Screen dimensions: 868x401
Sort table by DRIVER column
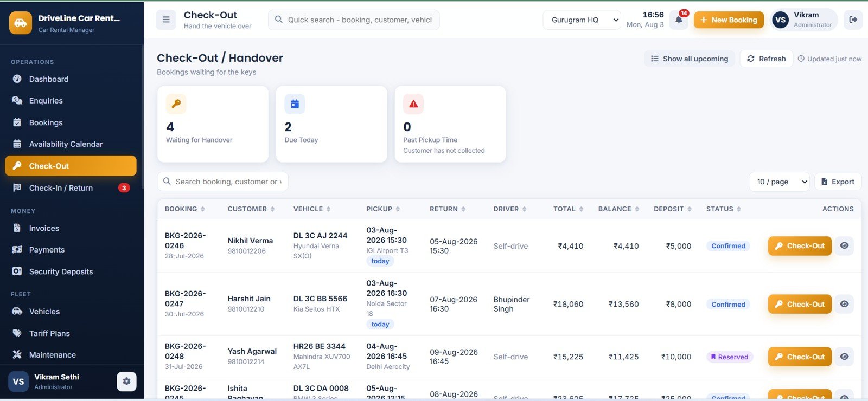(x=510, y=209)
